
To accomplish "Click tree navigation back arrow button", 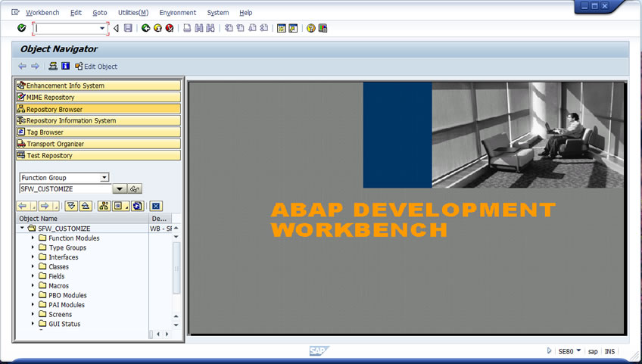I will tap(23, 206).
